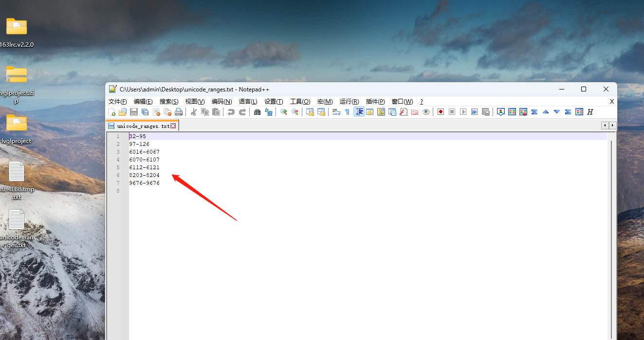Screen dimensions: 644x340
Task: Click the Open file folder icon
Action: (123, 112)
